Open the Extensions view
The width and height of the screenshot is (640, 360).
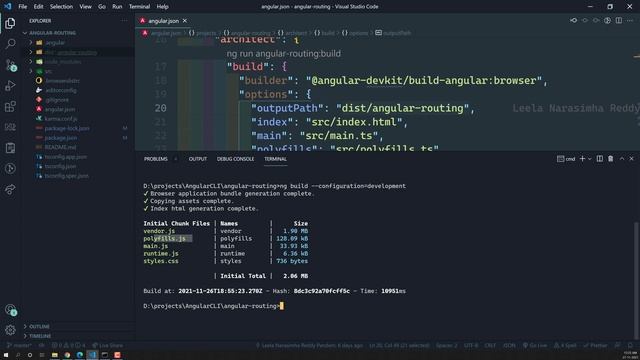(10, 107)
